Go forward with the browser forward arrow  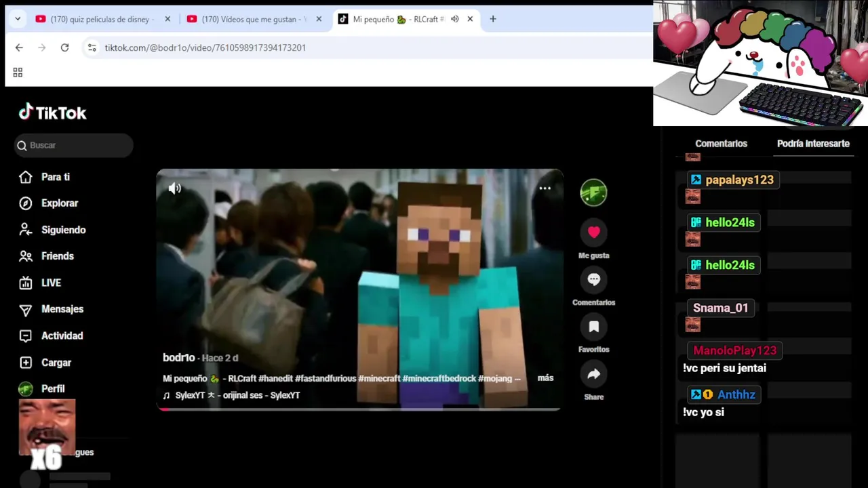tap(42, 47)
